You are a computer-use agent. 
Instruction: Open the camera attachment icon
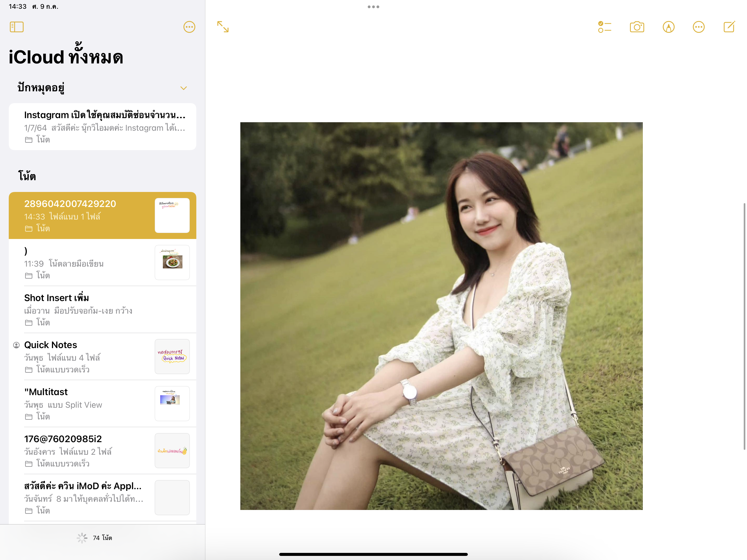637,27
